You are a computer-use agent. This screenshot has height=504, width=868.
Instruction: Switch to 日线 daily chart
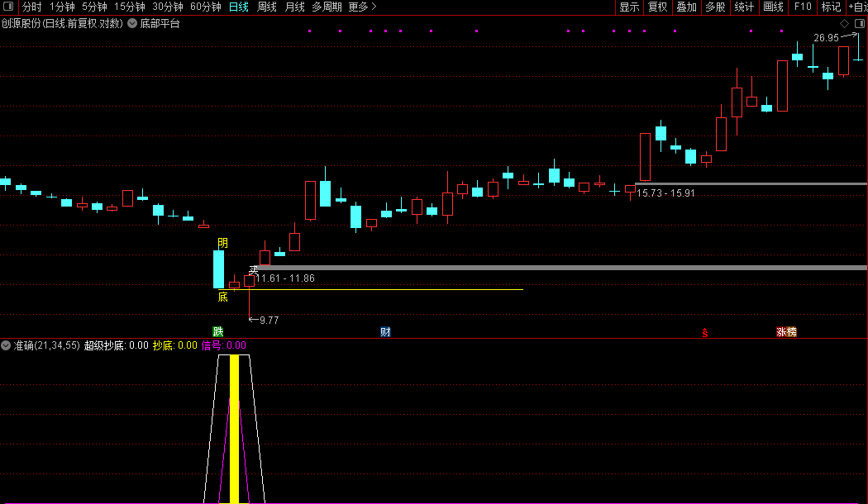point(239,7)
